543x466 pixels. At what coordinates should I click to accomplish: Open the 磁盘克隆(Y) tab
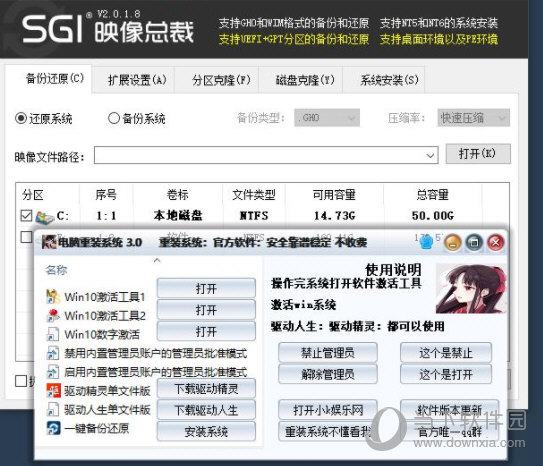coord(301,80)
